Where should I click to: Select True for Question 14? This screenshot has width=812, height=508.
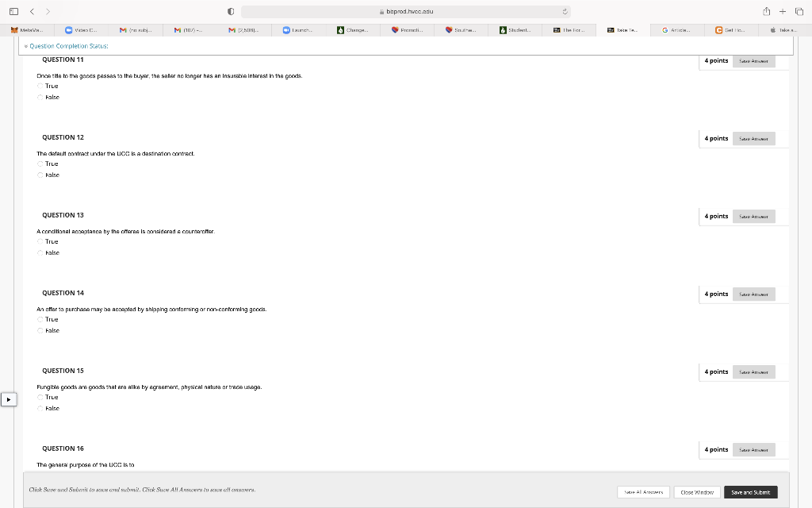pyautogui.click(x=40, y=319)
